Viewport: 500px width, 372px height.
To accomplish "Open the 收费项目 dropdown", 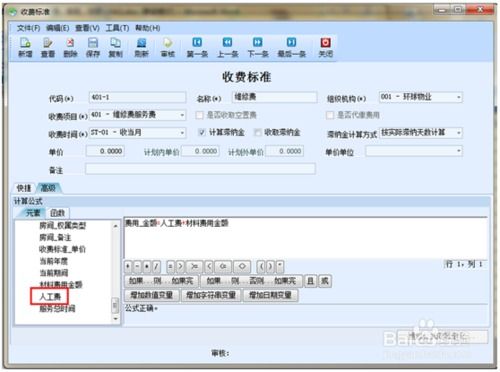I will pyautogui.click(x=182, y=115).
